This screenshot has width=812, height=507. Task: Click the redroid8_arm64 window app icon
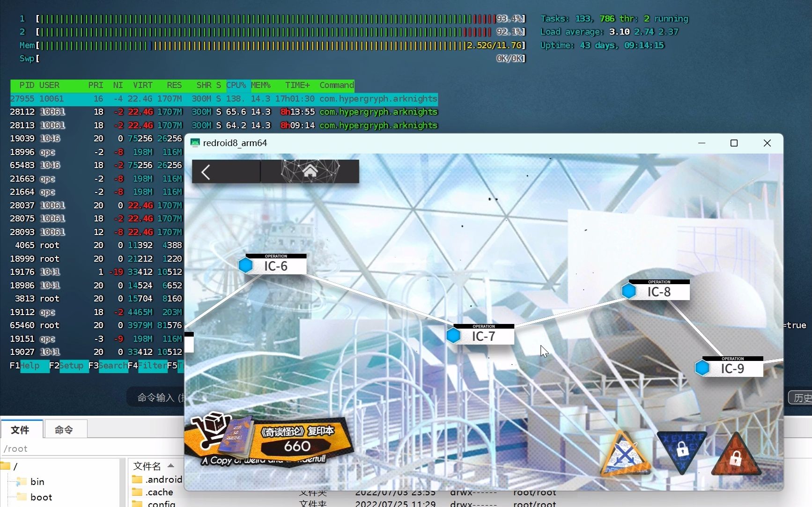coord(195,143)
